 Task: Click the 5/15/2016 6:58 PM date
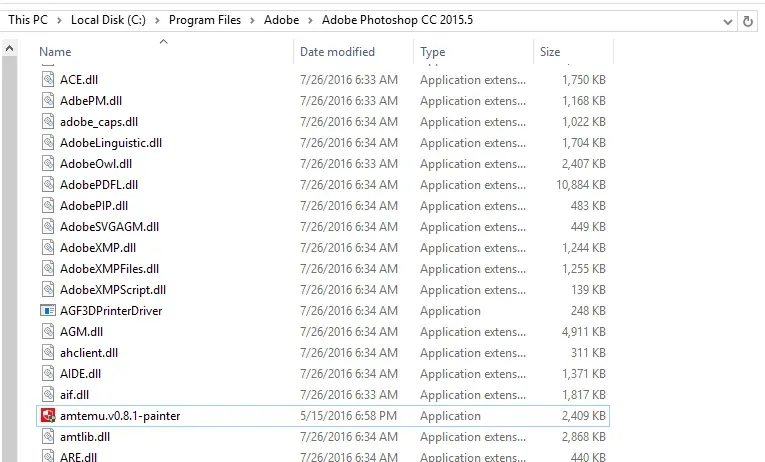(348, 416)
